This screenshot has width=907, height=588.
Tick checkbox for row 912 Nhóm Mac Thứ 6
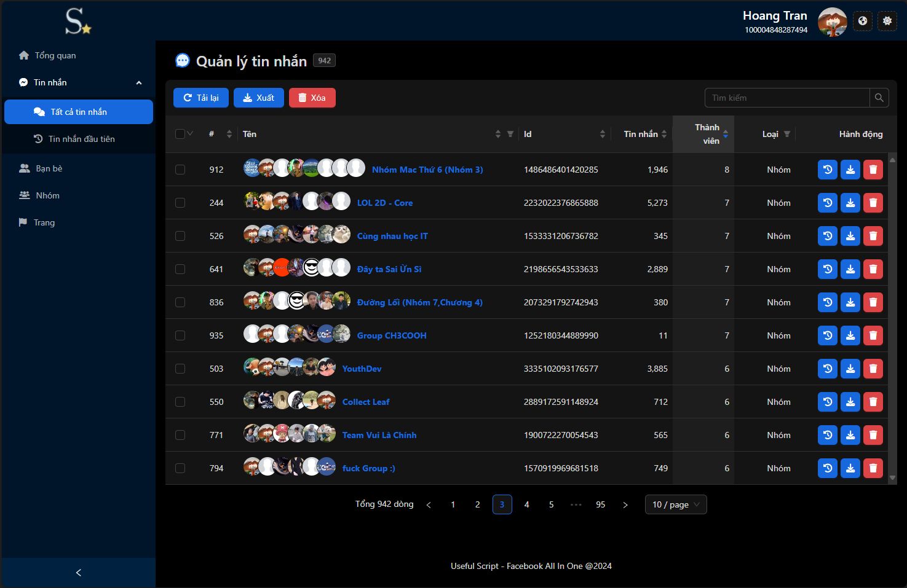tap(180, 170)
